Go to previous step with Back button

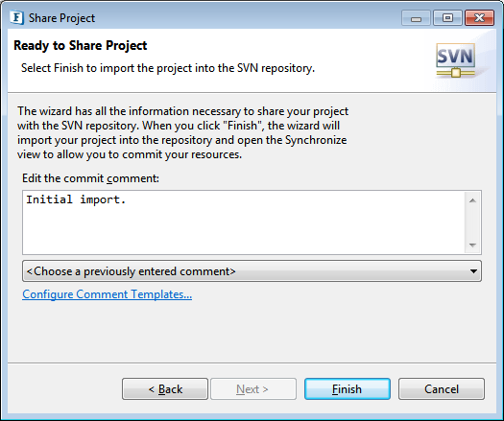click(x=165, y=389)
